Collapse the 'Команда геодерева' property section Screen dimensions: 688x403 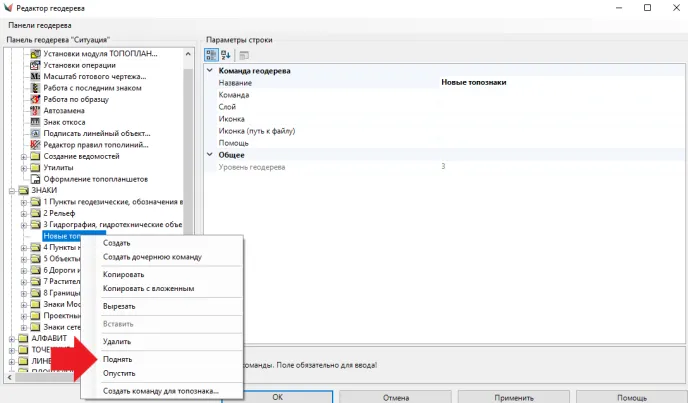pyautogui.click(x=211, y=71)
